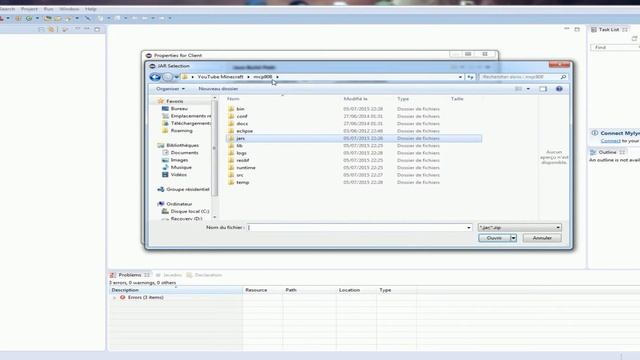
Task: Select the temp folder
Action: [x=242, y=182]
